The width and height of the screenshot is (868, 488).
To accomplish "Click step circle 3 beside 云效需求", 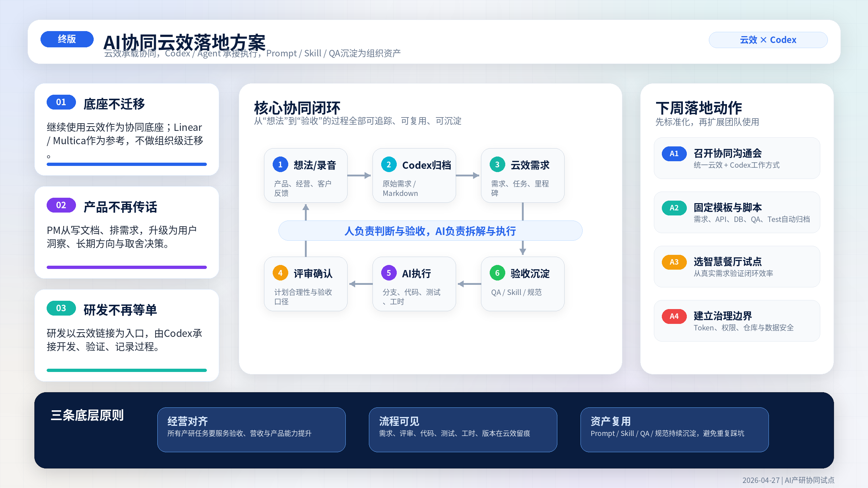I will pyautogui.click(x=497, y=164).
